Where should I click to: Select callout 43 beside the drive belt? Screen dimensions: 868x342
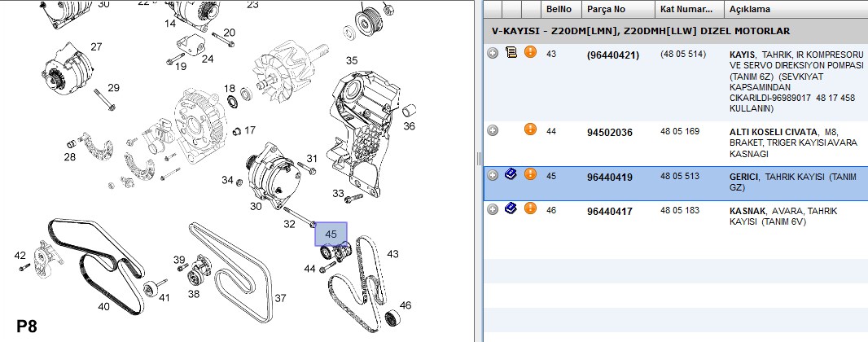392,254
